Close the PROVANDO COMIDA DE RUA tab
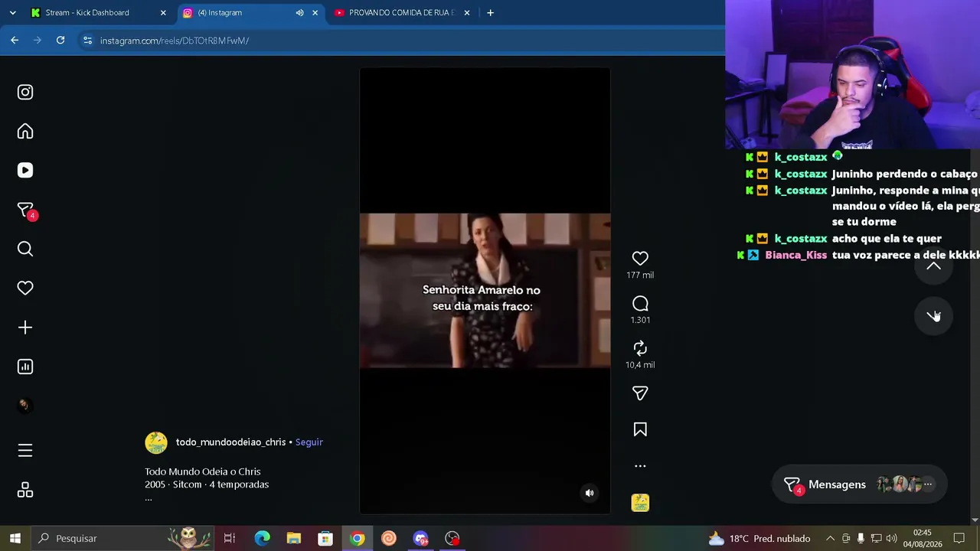The width and height of the screenshot is (980, 551). [x=467, y=13]
